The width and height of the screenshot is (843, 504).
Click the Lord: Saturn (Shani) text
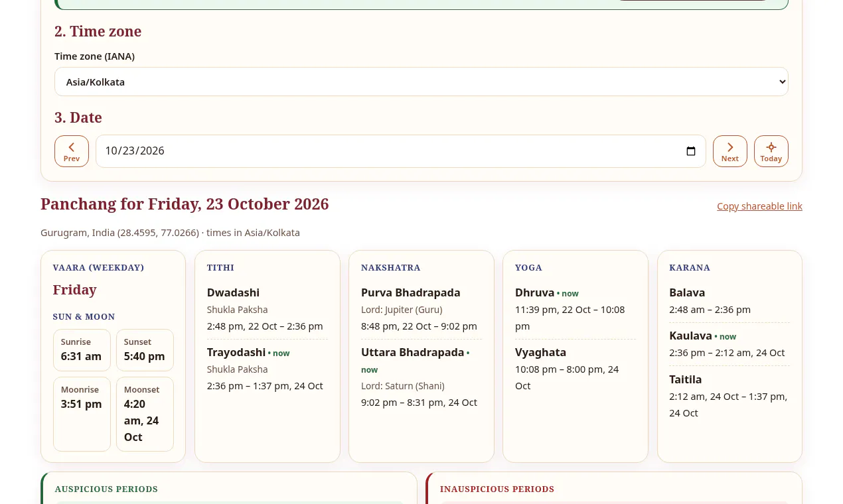click(x=403, y=386)
